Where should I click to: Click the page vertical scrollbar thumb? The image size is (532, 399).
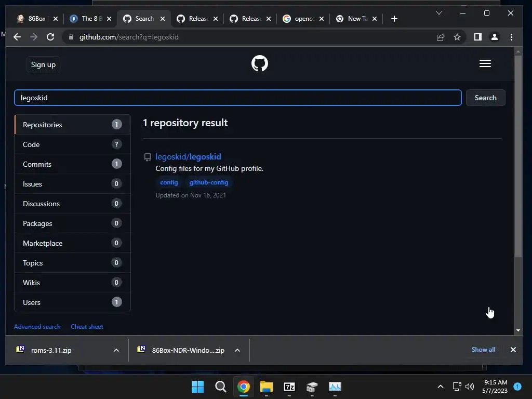tap(518, 156)
